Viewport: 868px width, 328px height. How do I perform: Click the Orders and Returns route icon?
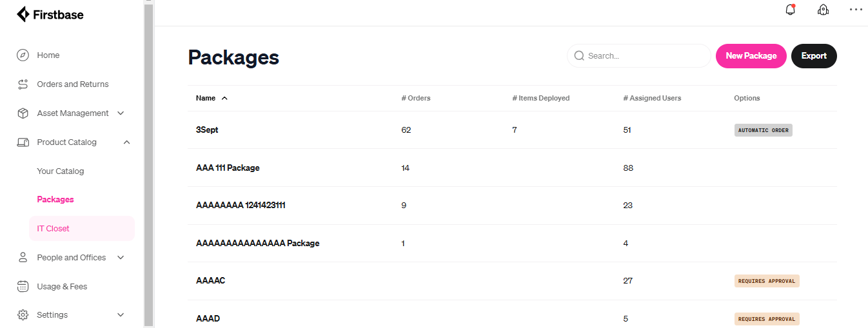click(23, 84)
